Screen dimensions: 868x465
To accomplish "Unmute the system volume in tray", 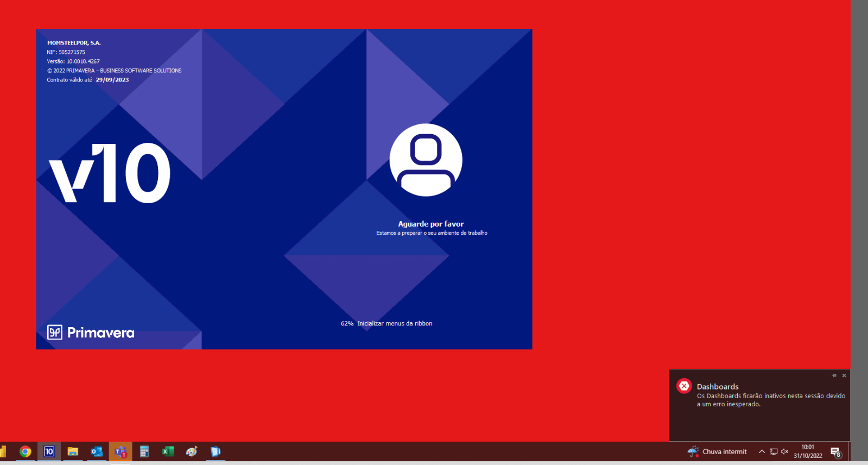I will (x=784, y=451).
